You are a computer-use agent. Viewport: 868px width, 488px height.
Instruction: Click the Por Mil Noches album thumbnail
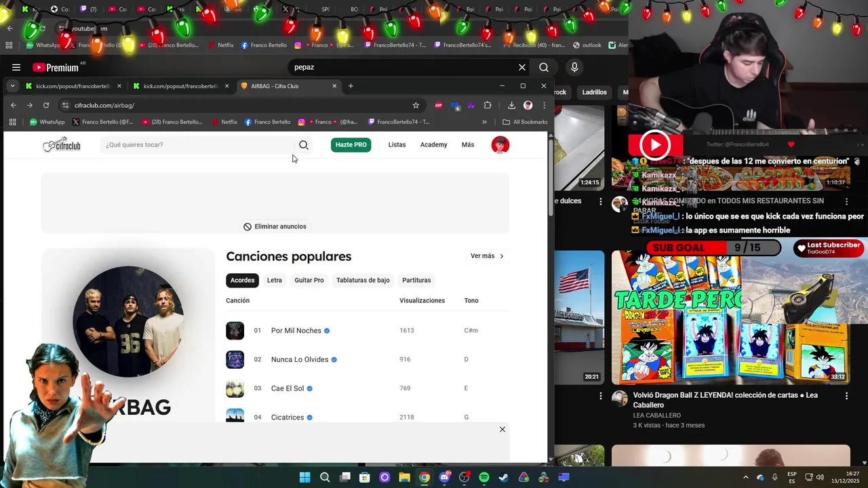(235, 331)
